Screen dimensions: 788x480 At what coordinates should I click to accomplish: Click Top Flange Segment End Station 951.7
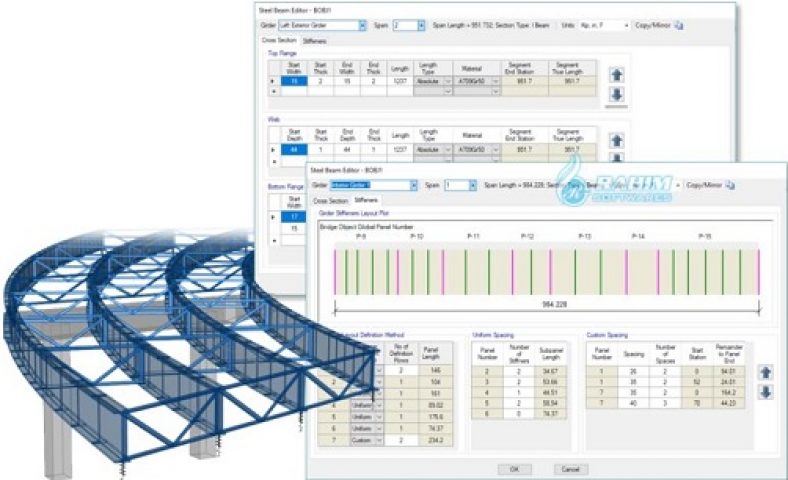tap(525, 81)
